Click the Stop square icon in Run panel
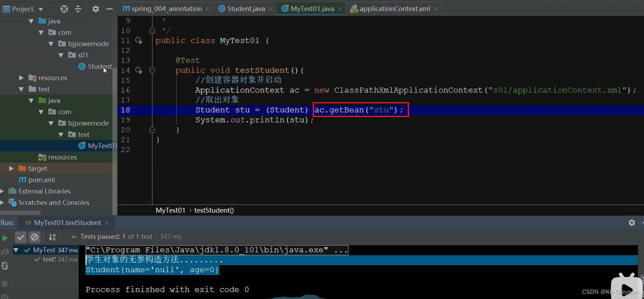 [x=5, y=283]
